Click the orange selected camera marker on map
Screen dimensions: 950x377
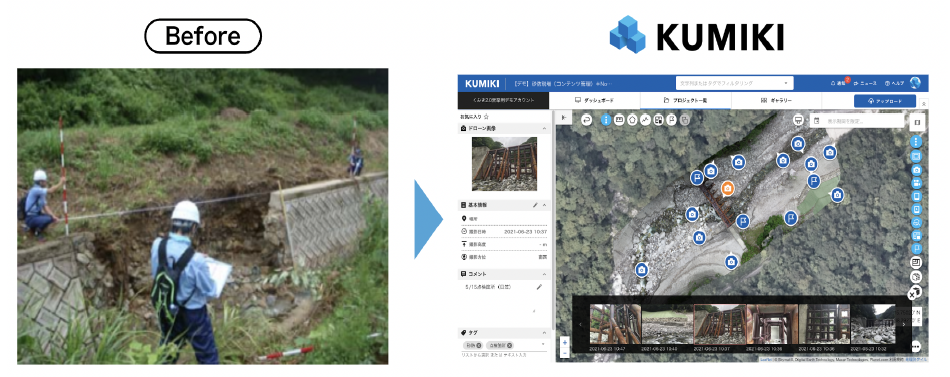coord(728,188)
